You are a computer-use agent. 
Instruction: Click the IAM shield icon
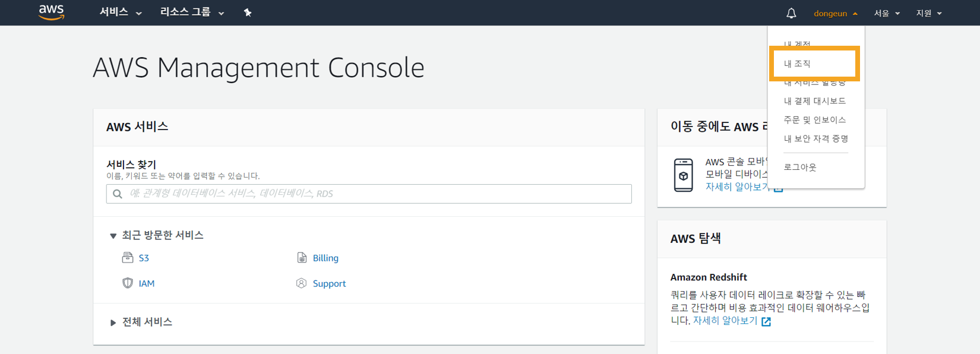(x=128, y=283)
